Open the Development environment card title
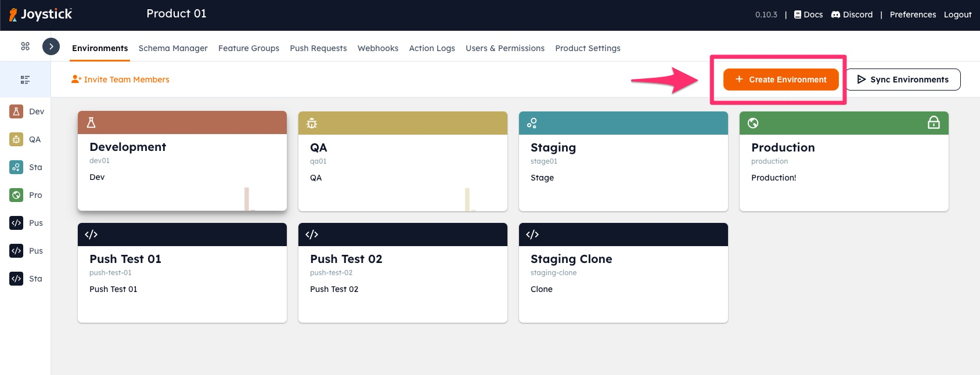Viewport: 980px width, 375px height. coord(128,147)
